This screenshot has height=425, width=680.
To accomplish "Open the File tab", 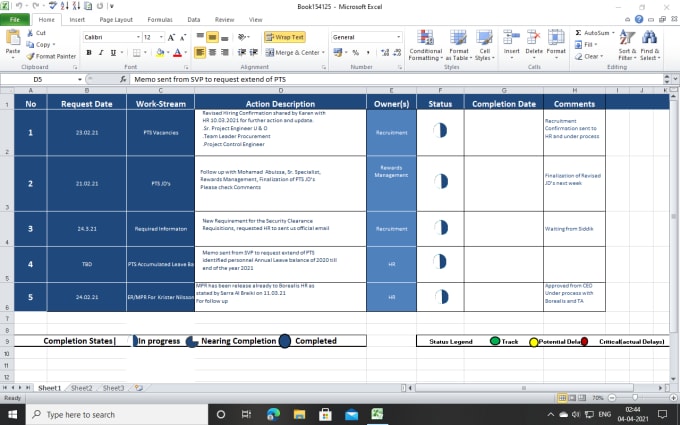I will (x=15, y=20).
